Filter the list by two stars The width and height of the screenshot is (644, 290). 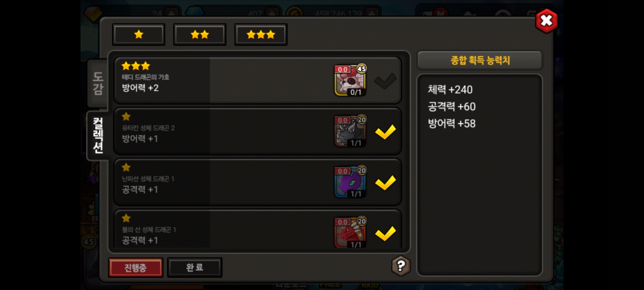(x=200, y=35)
